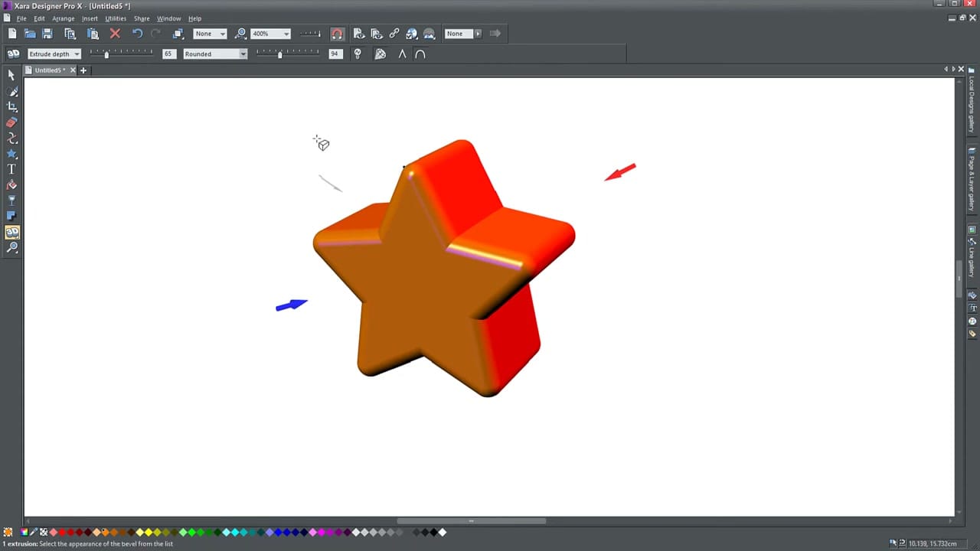Image resolution: width=980 pixels, height=551 pixels.
Task: Open the Arrange menu
Action: pyautogui.click(x=63, y=18)
